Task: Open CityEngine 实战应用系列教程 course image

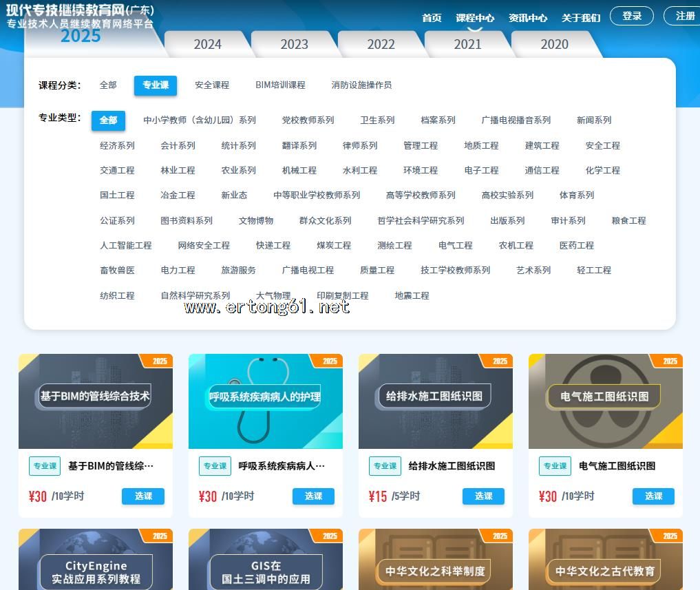Action: 95,561
